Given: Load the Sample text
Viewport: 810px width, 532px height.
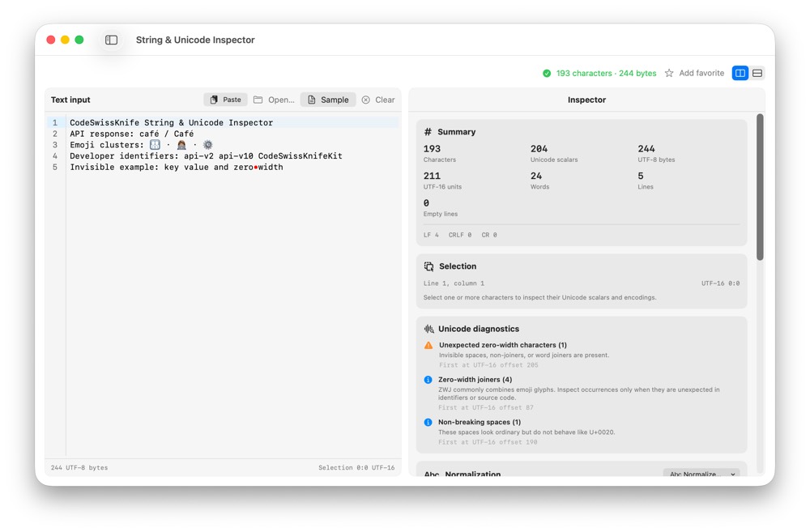Looking at the screenshot, I should coord(328,100).
